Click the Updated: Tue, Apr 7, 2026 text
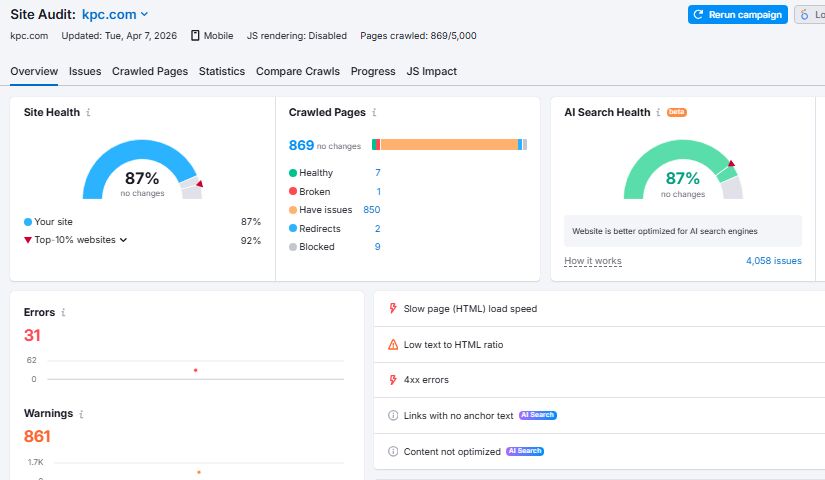Screen dimensions: 825x480 (119, 36)
